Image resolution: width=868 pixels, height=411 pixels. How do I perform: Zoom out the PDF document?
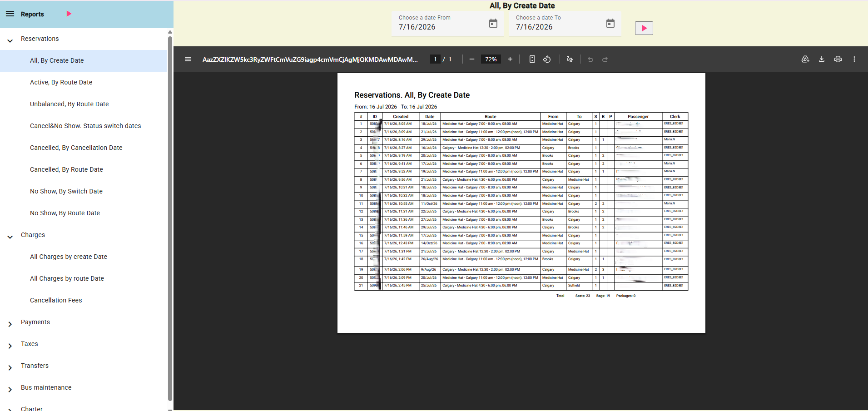[x=472, y=59]
